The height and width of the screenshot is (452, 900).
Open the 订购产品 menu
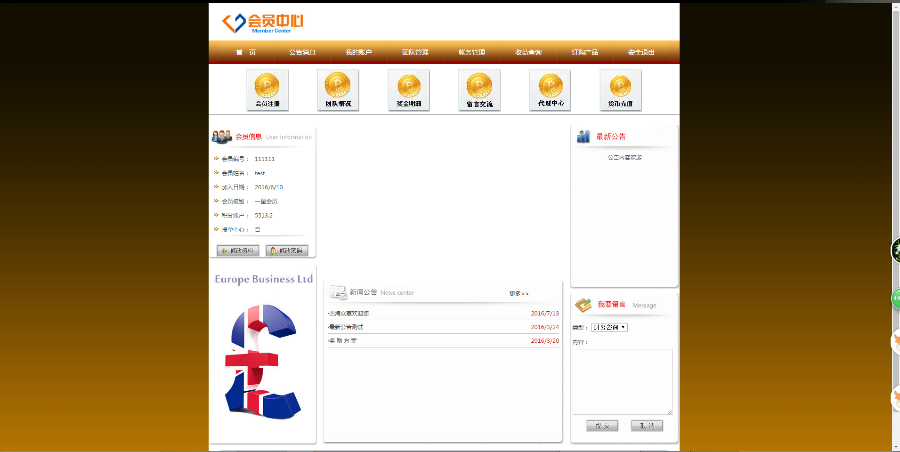click(x=585, y=52)
